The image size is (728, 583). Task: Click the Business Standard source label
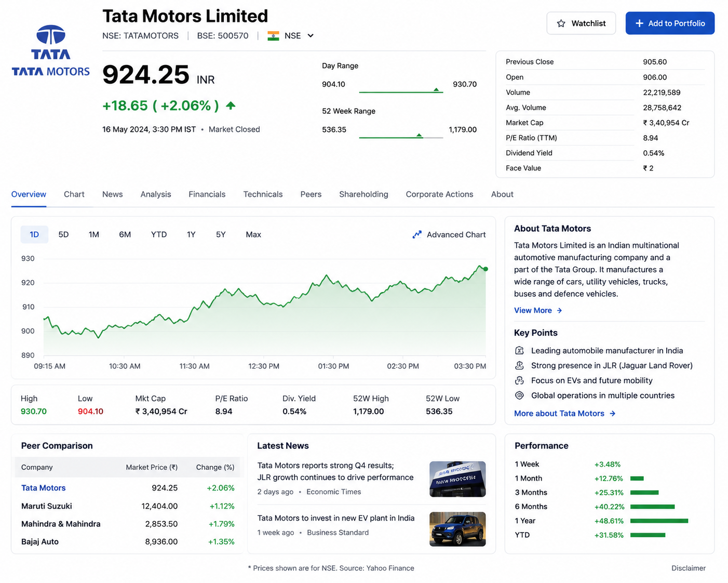click(338, 533)
